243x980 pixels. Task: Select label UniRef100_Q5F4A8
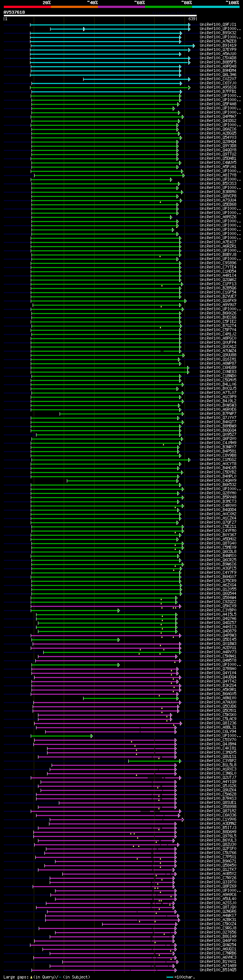218,104
